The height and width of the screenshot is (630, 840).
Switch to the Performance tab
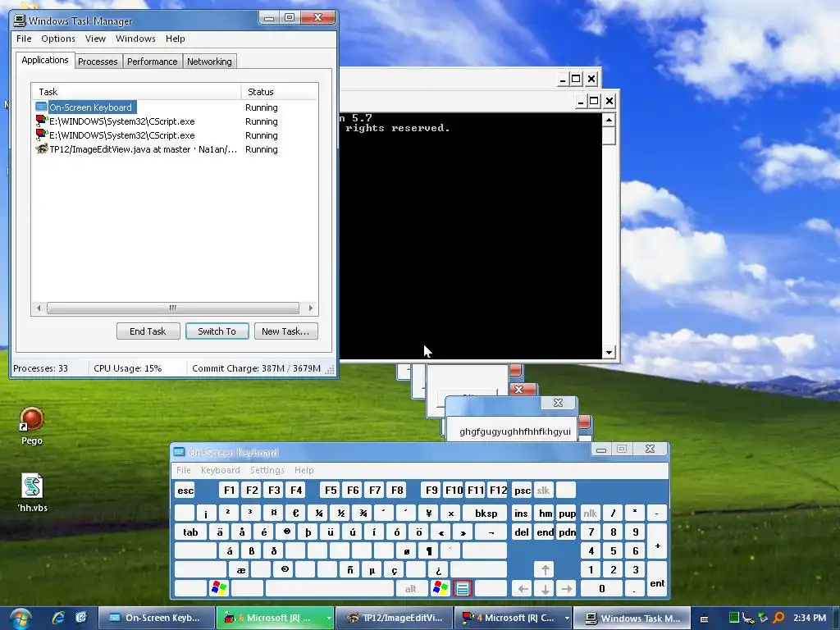click(152, 62)
